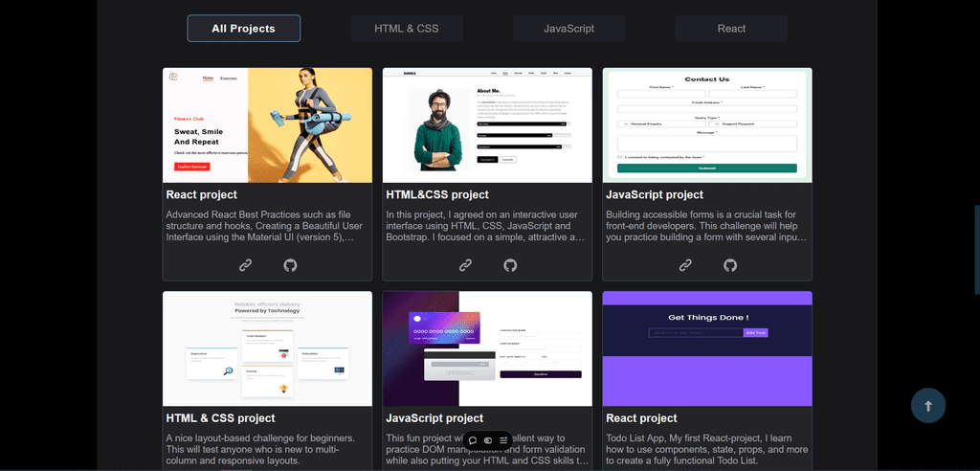Click the Todo List 'React project' title

click(641, 417)
